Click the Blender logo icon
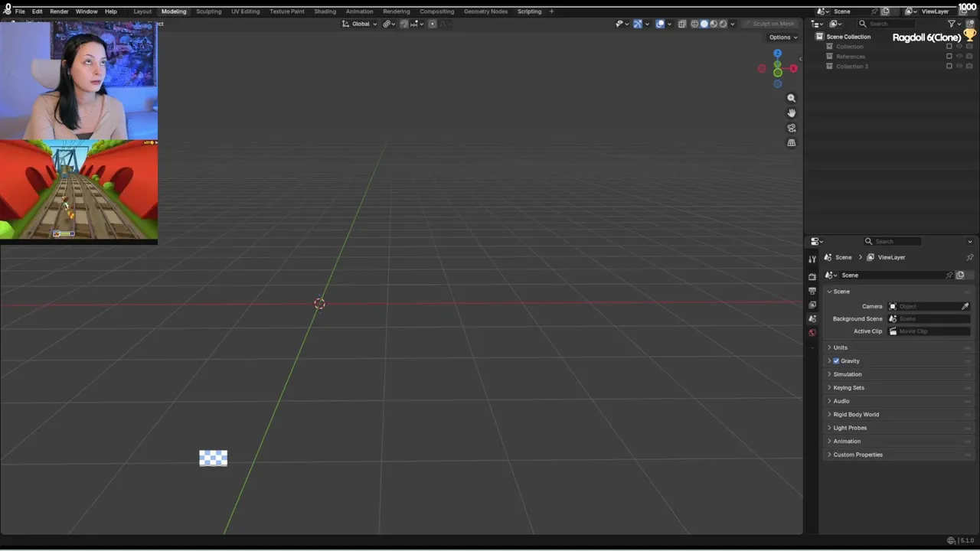980x551 pixels. point(7,11)
